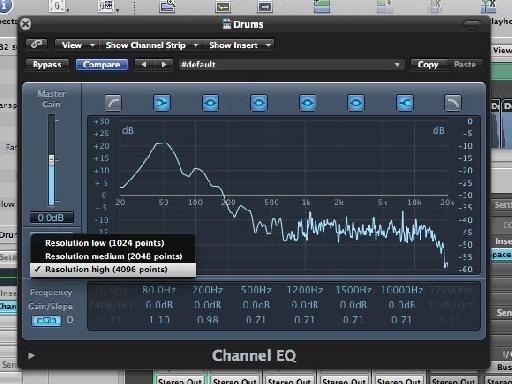Toggle the high shelf EQ band

click(405, 103)
